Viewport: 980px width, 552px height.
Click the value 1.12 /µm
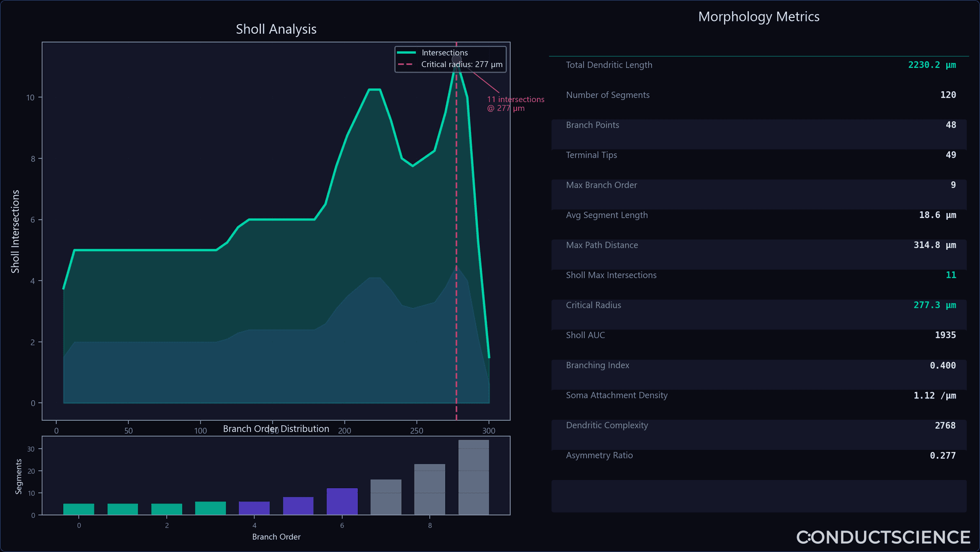(x=935, y=396)
